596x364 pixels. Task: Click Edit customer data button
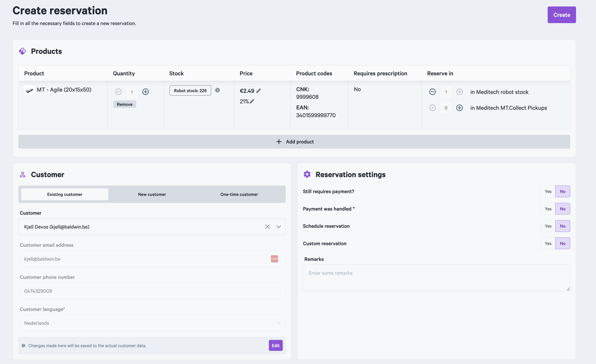click(x=275, y=346)
